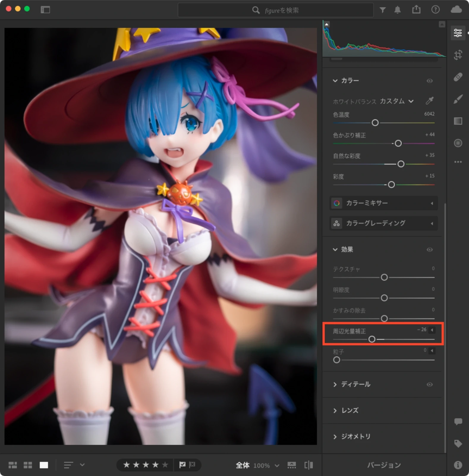Click the 周辺光量補正 slider handle

coord(372,339)
